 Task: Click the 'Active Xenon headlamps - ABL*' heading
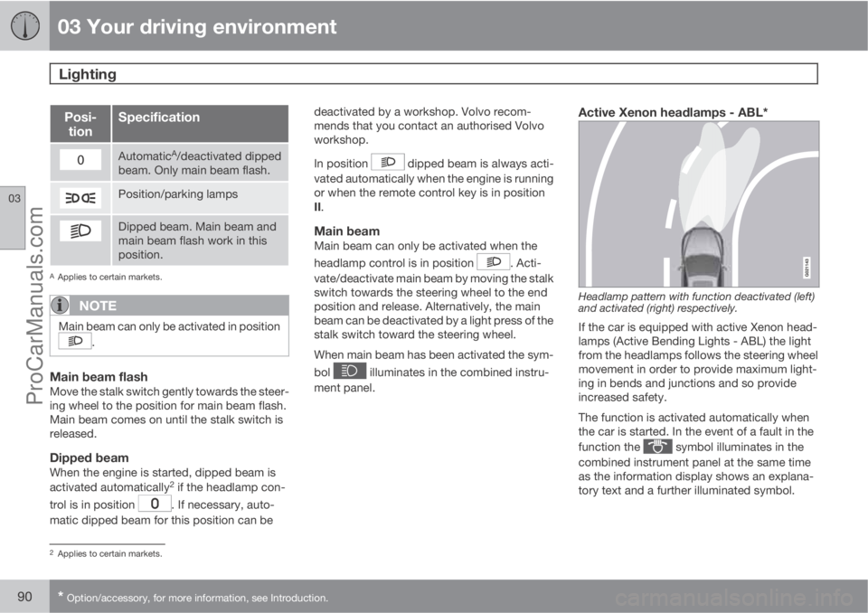[673, 112]
